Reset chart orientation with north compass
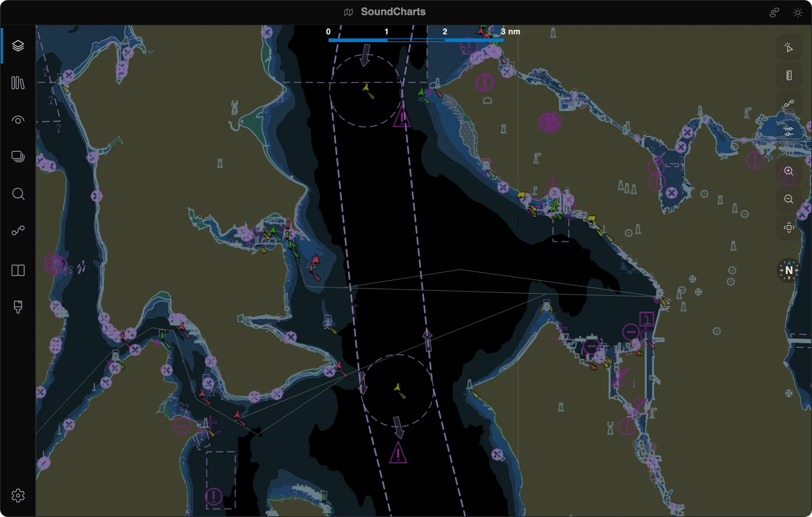This screenshot has height=517, width=812. click(x=789, y=270)
